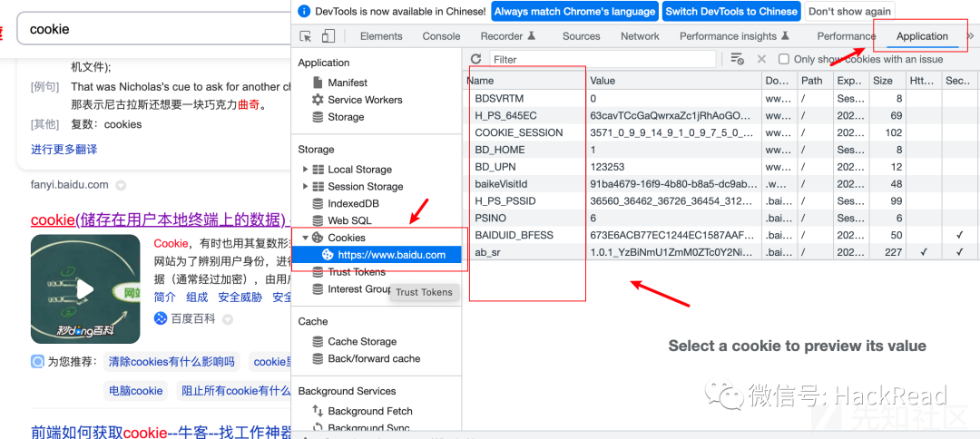Open Trust Tokens item
Viewport: 980px width, 439px height.
[x=348, y=271]
